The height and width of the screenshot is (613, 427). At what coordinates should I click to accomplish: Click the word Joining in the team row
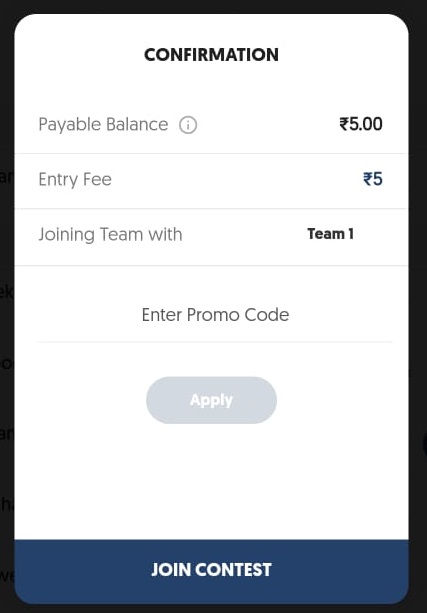pyautogui.click(x=66, y=235)
